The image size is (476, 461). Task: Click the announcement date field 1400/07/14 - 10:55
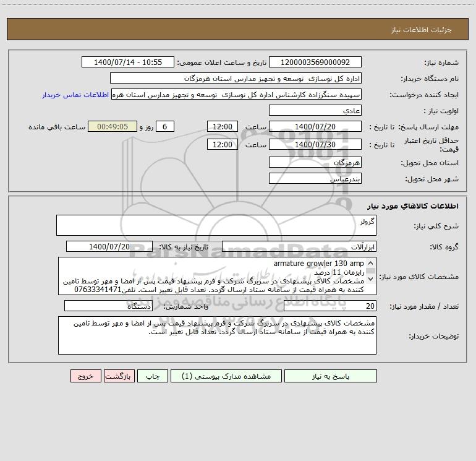pos(128,62)
